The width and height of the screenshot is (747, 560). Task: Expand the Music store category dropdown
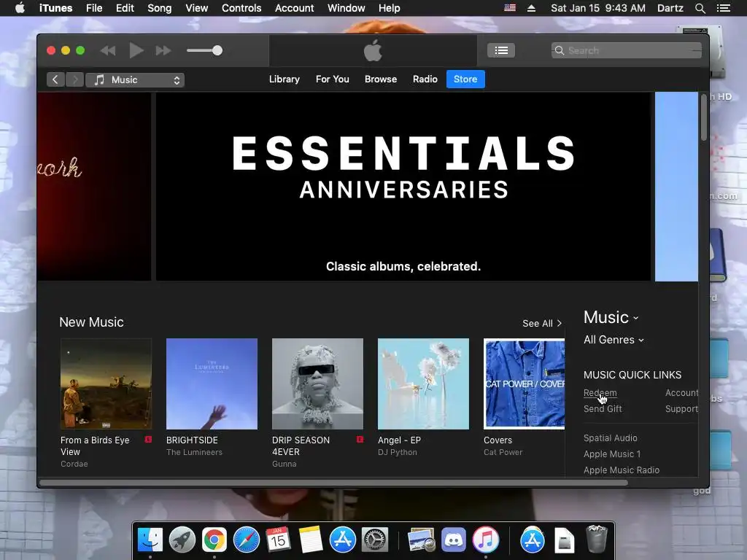pyautogui.click(x=611, y=318)
